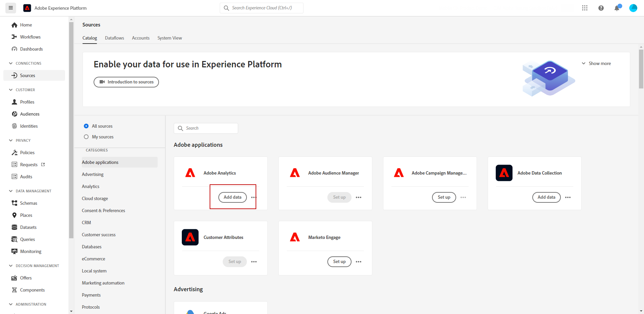
Task: Select the All sources radio button
Action: (x=86, y=126)
